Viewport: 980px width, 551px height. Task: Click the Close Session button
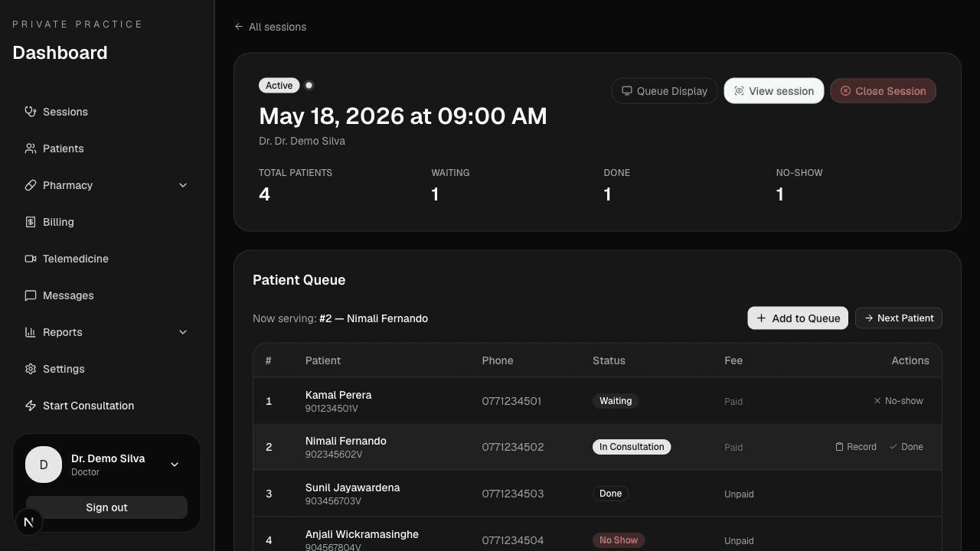[883, 91]
